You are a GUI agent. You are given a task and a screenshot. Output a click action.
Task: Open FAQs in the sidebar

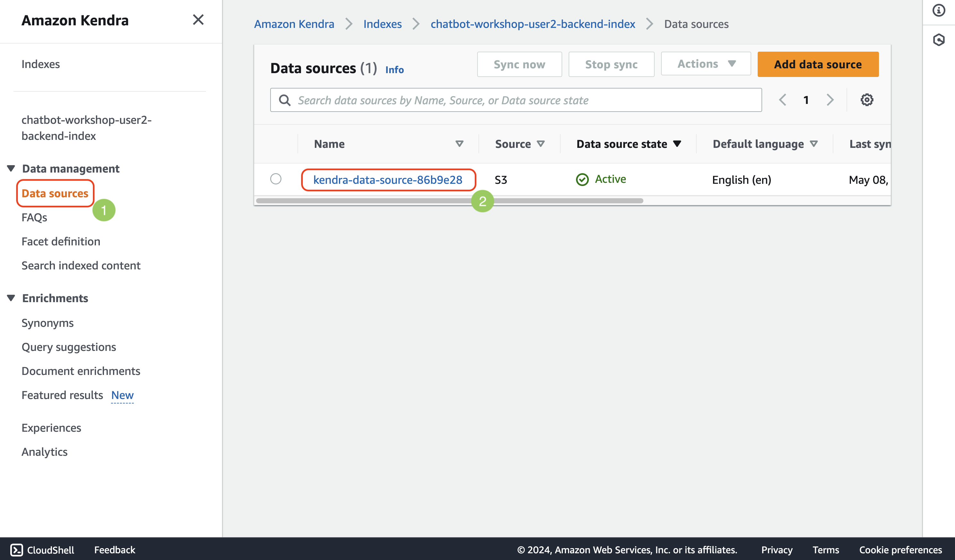point(34,217)
